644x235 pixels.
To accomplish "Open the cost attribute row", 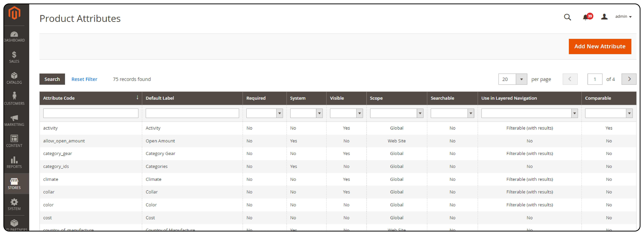I will 338,218.
